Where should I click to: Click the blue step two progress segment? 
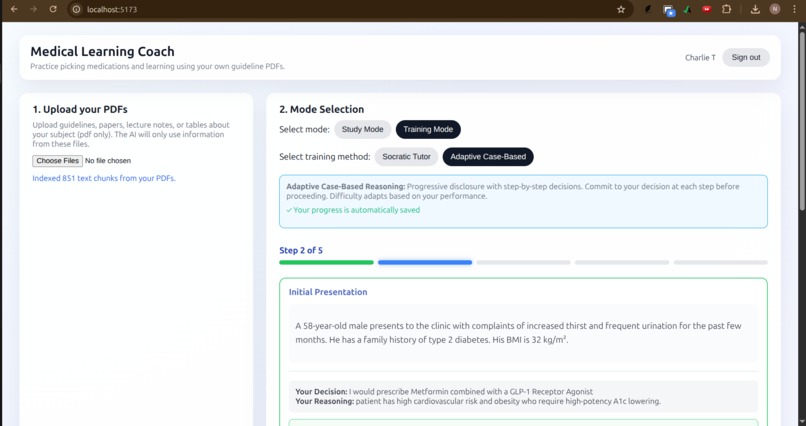pos(425,263)
